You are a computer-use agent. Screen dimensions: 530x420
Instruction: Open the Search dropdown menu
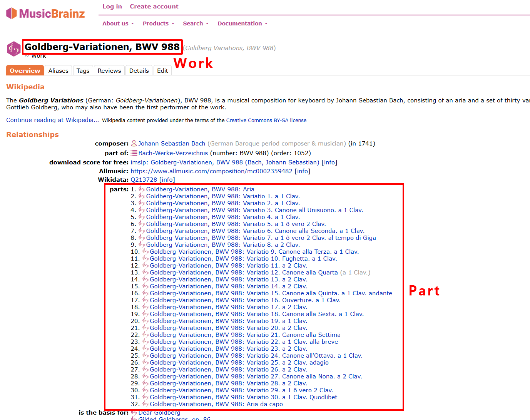(196, 23)
